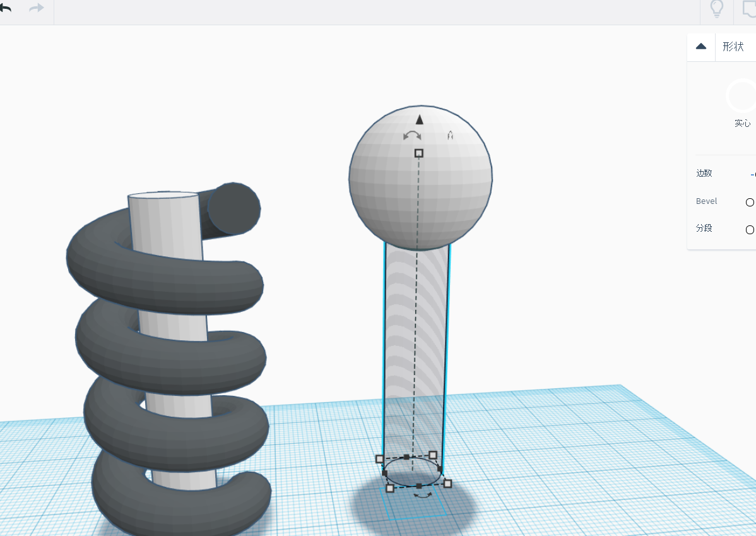The width and height of the screenshot is (756, 536).
Task: Click the 分段 segments slider handle
Action: [750, 230]
